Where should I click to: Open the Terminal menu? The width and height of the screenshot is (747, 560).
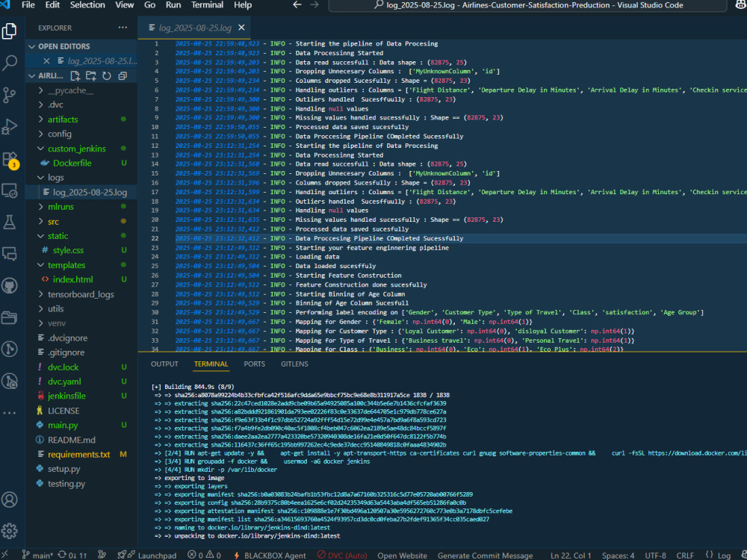pos(207,4)
